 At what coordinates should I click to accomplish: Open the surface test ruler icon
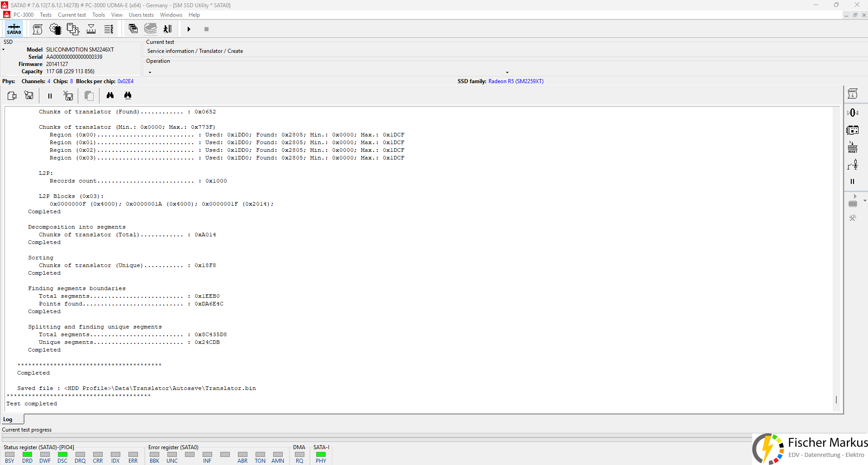click(91, 29)
